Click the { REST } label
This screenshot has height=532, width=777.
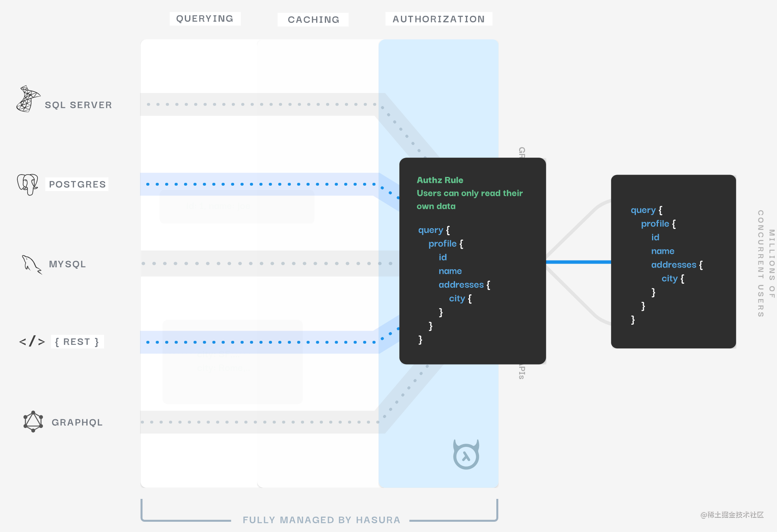click(x=77, y=342)
